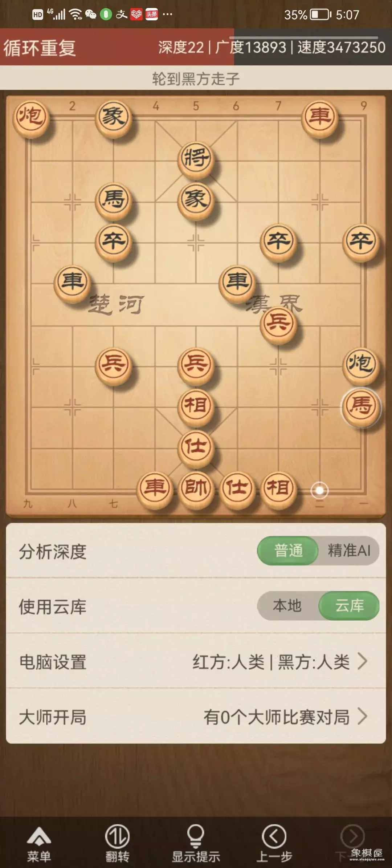Open 红方:人类 | 黑方:人类 setting
Image resolution: width=392 pixels, height=868 pixels.
tap(271, 662)
